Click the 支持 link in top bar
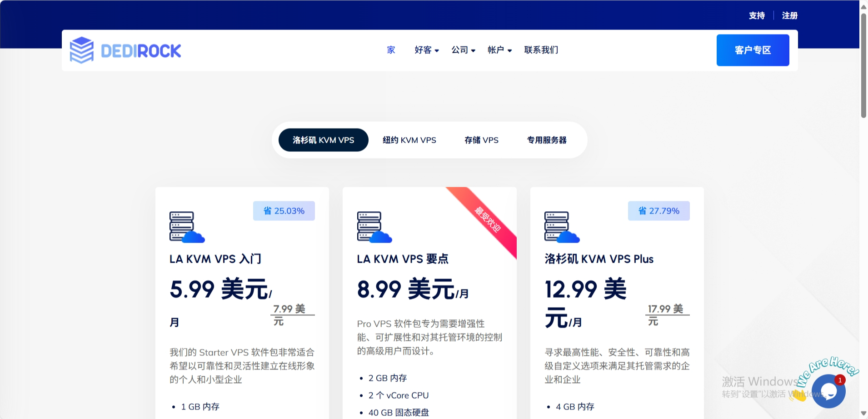Image resolution: width=868 pixels, height=419 pixels. point(757,15)
